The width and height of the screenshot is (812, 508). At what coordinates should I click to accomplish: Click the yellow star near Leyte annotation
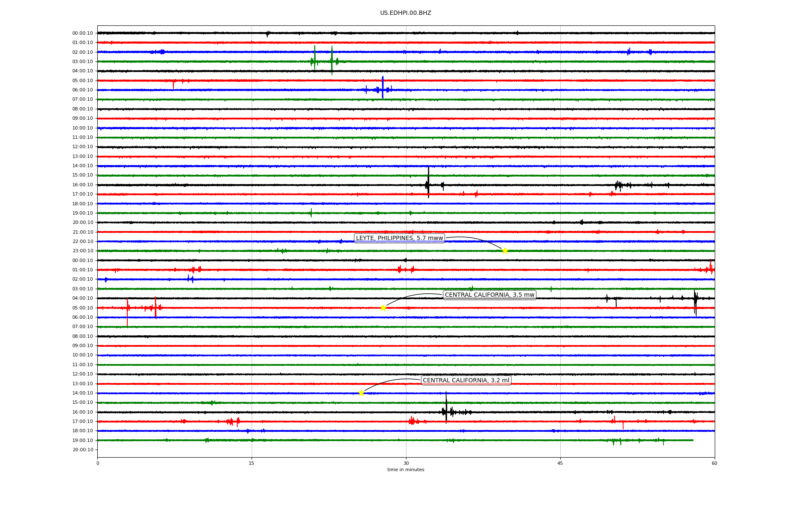(x=505, y=251)
